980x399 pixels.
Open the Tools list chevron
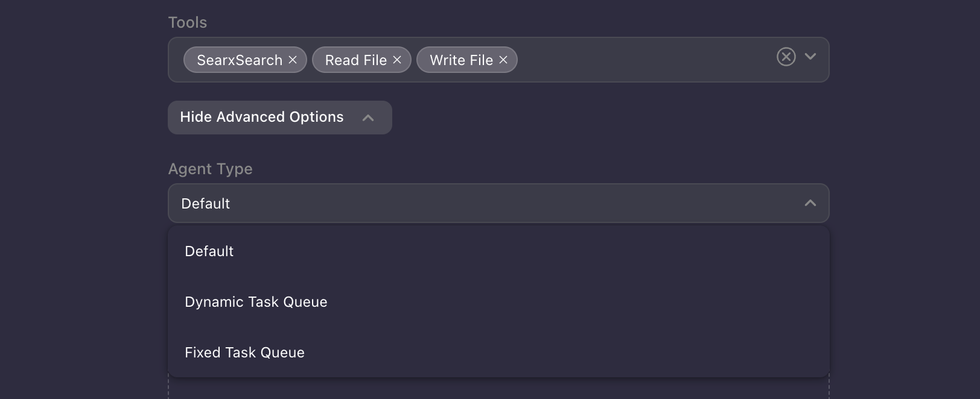point(810,57)
